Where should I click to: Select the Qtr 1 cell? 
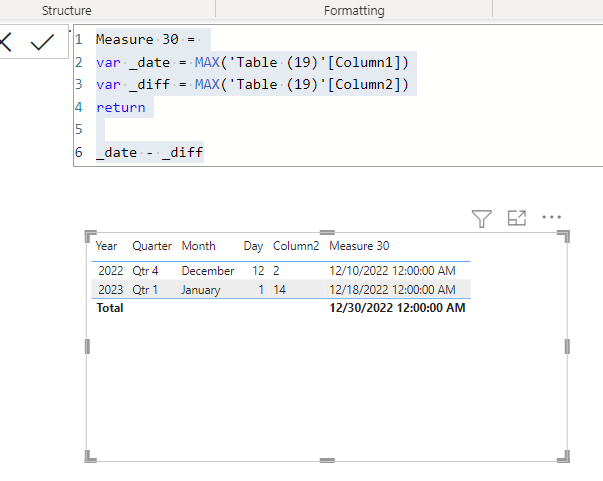click(x=145, y=290)
